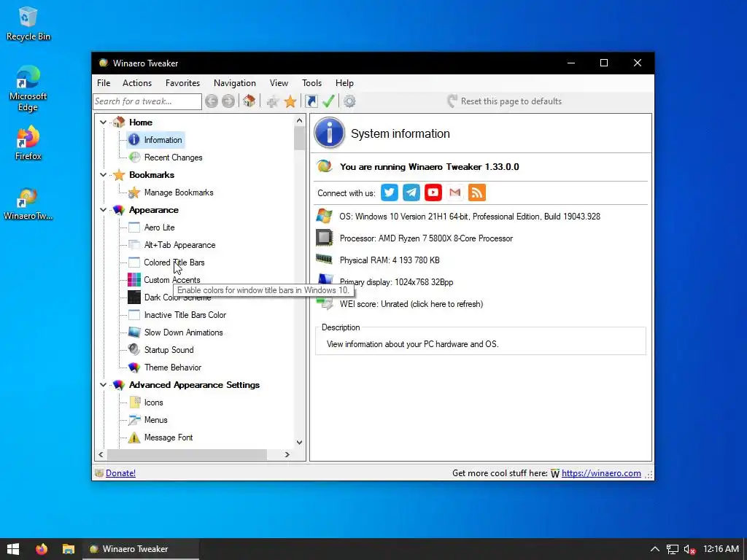This screenshot has height=560, width=747.
Task: Open Firefox desktop shortcut
Action: 28,143
